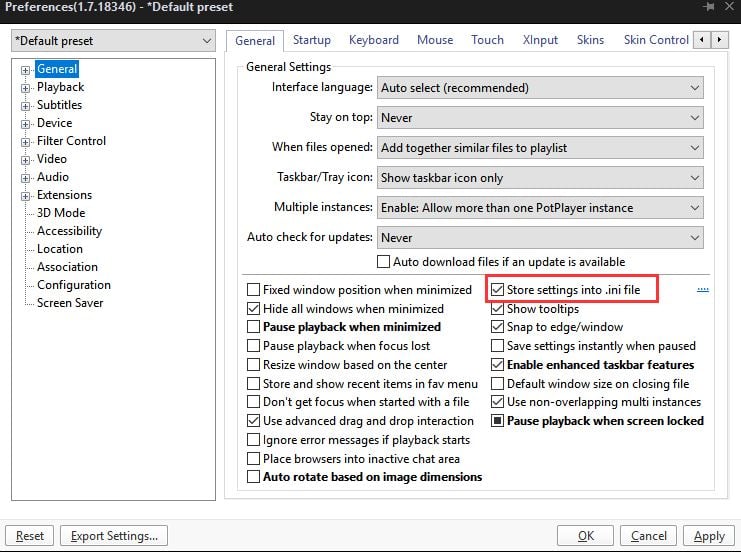Close the Preferences window
Screen dimensions: 741x552
coord(729,7)
